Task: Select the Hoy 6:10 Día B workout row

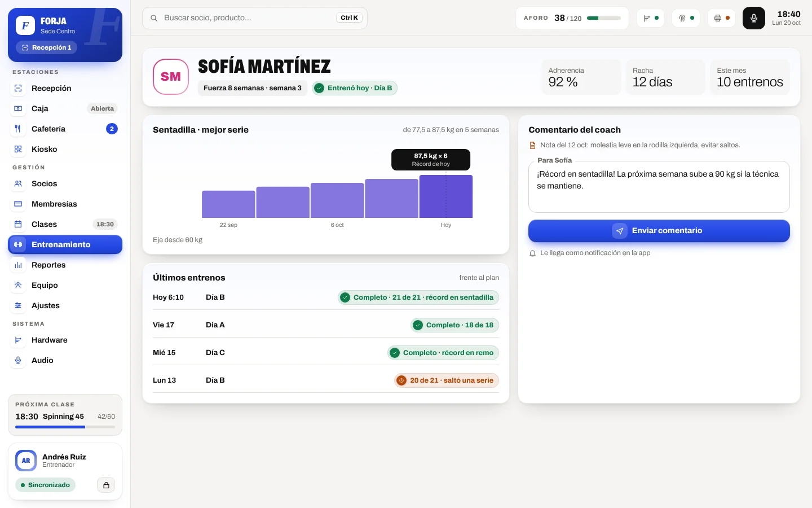Action: click(326, 297)
